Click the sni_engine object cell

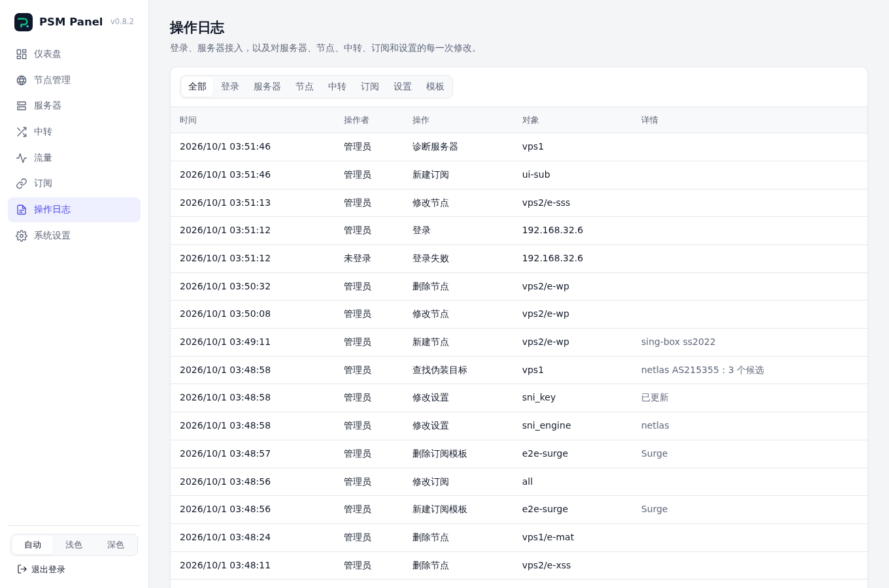(x=546, y=426)
